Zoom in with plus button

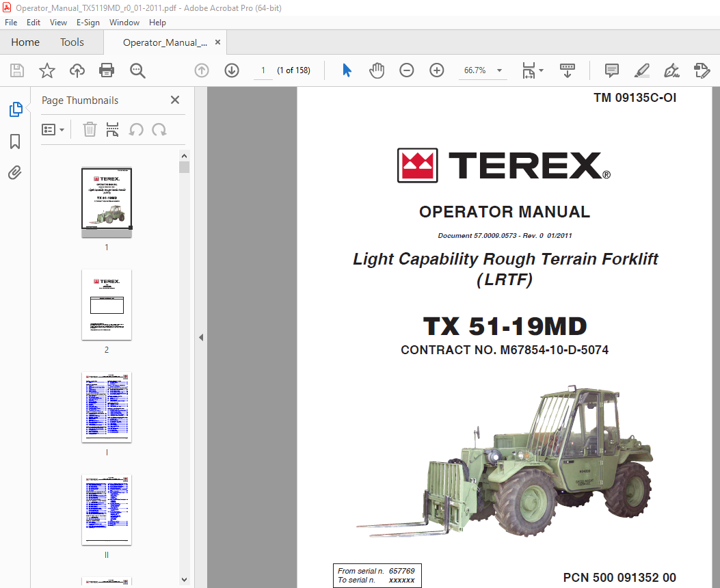point(437,70)
